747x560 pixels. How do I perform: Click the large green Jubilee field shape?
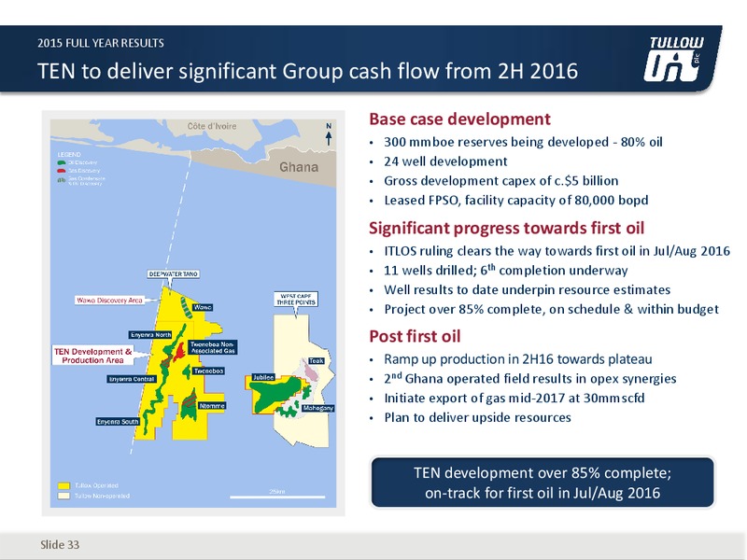(275, 393)
